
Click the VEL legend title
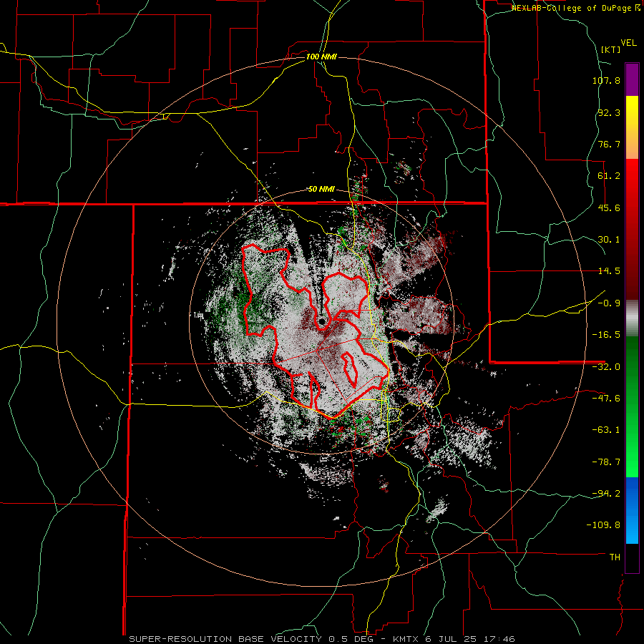pos(628,43)
